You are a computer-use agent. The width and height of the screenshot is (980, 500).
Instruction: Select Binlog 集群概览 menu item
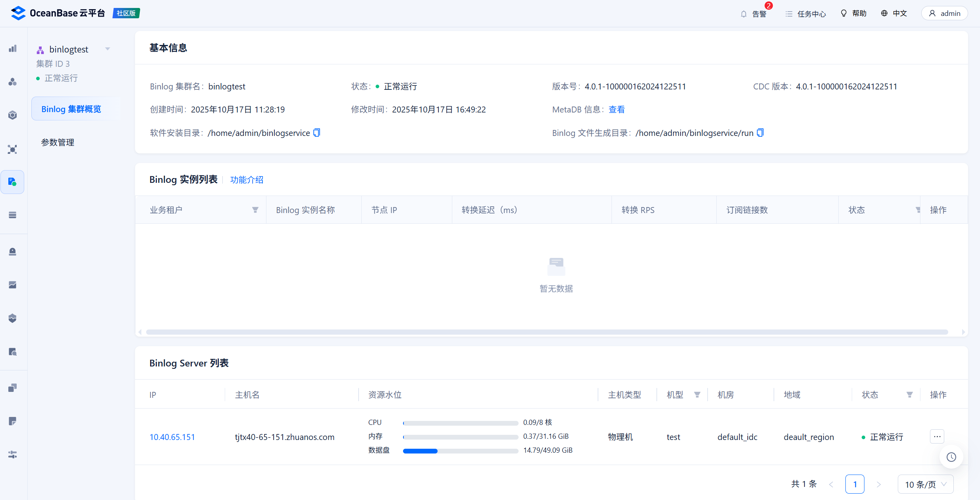[x=71, y=109]
